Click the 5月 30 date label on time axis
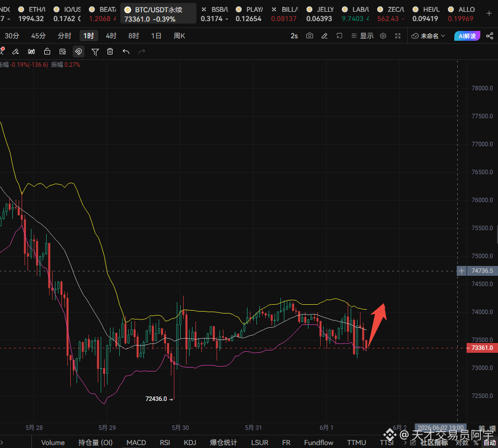The height and width of the screenshot is (448, 498). point(180,428)
